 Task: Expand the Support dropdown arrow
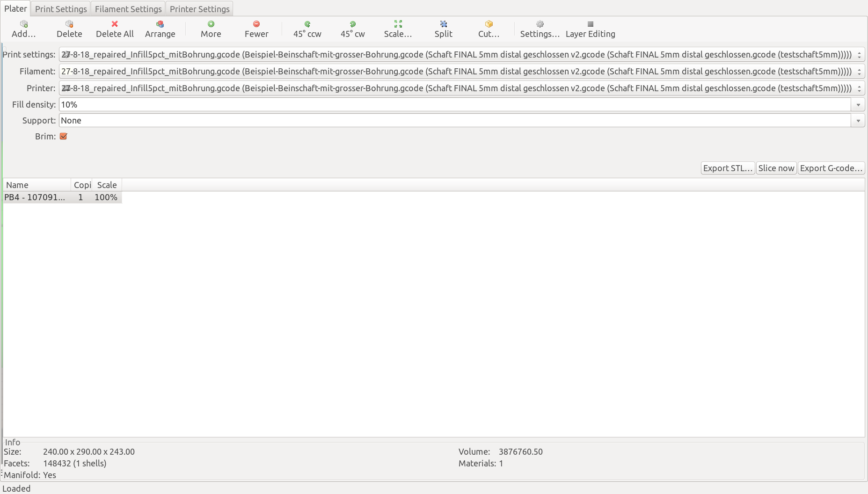tap(858, 121)
